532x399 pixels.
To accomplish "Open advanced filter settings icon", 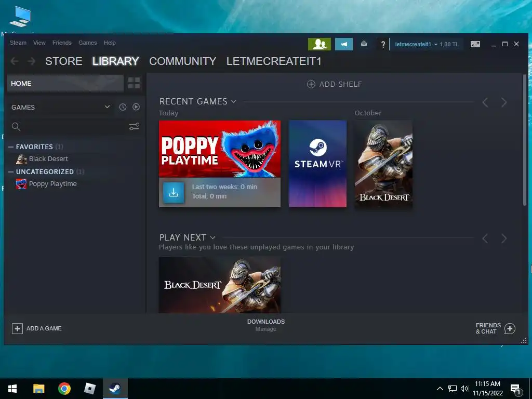I will [134, 127].
